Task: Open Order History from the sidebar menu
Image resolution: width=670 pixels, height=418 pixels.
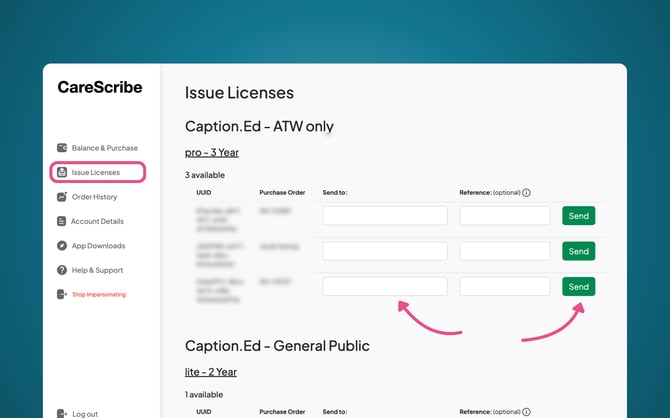Action: [94, 197]
